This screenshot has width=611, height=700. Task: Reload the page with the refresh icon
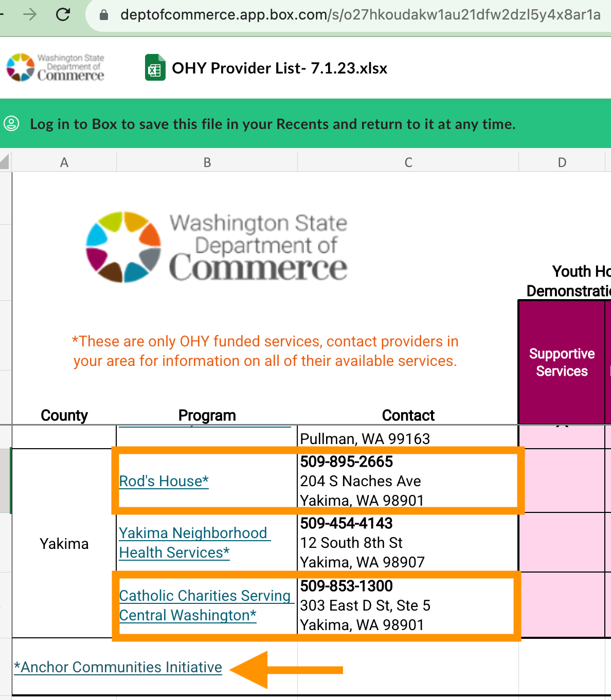tap(63, 14)
